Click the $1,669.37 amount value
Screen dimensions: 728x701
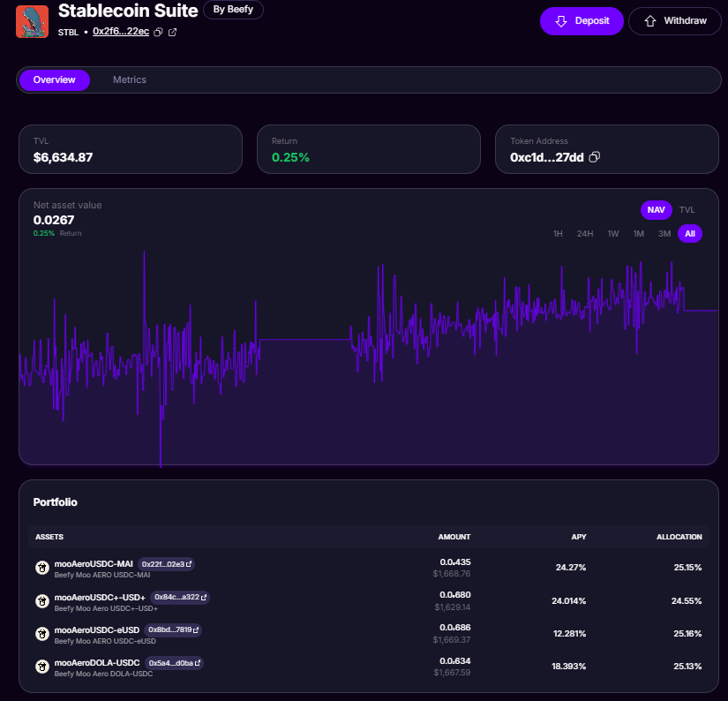pos(452,640)
